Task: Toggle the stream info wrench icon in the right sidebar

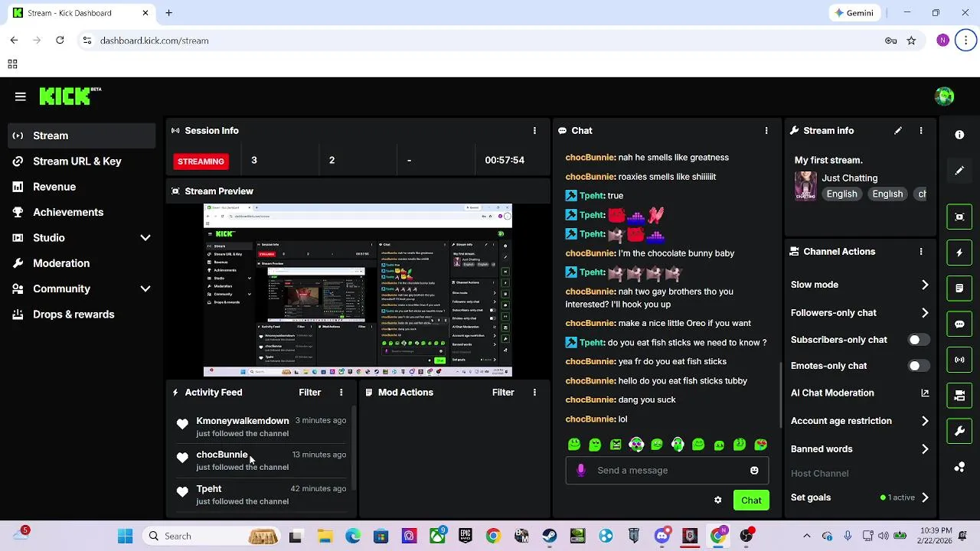Action: tap(959, 432)
